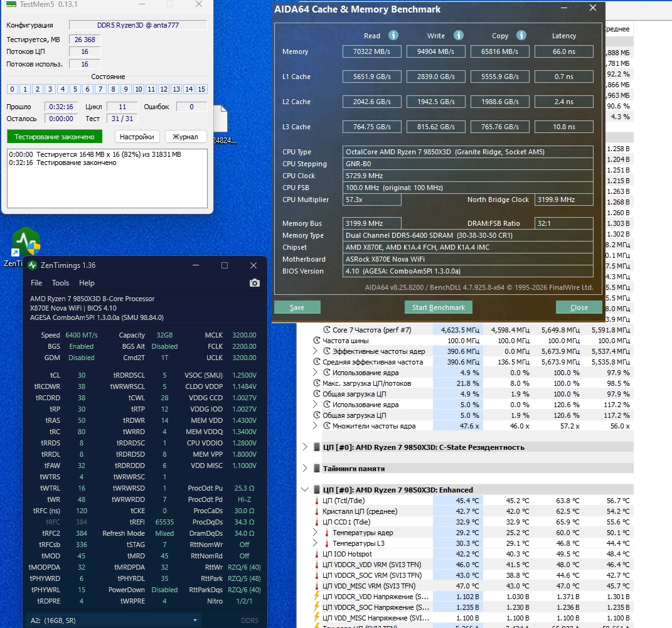Expand Использование ядра row with 4.9 %
This screenshot has height=628, width=672.
point(315,372)
